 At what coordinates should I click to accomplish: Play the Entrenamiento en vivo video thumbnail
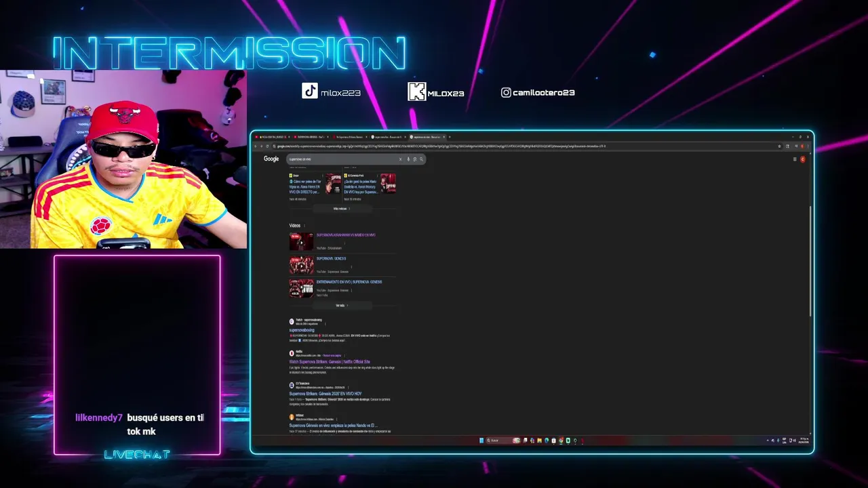(x=301, y=288)
